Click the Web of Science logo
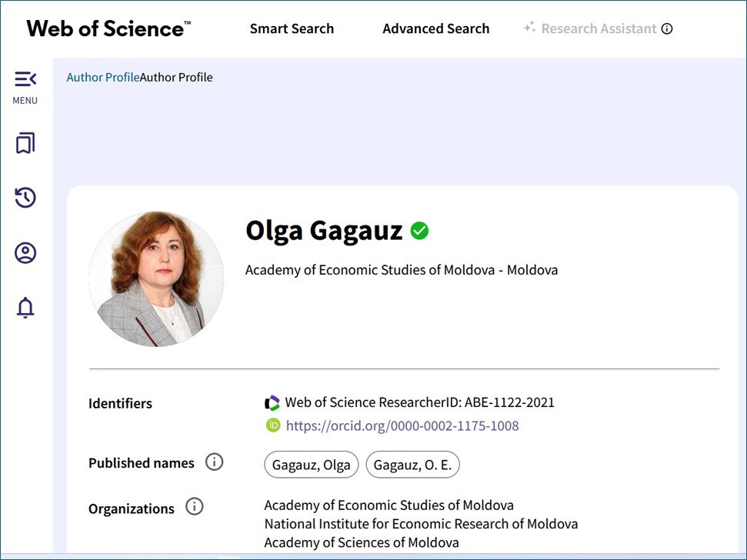The image size is (747, 560). click(x=108, y=28)
